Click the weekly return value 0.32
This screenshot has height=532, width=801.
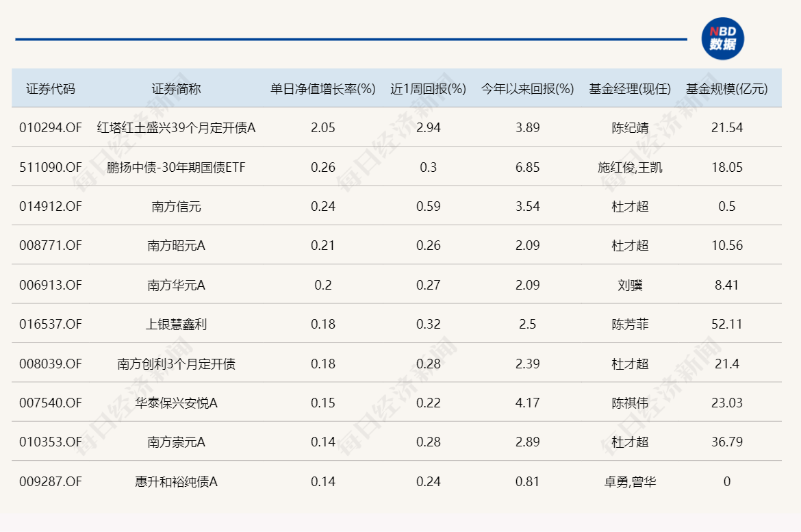(428, 324)
